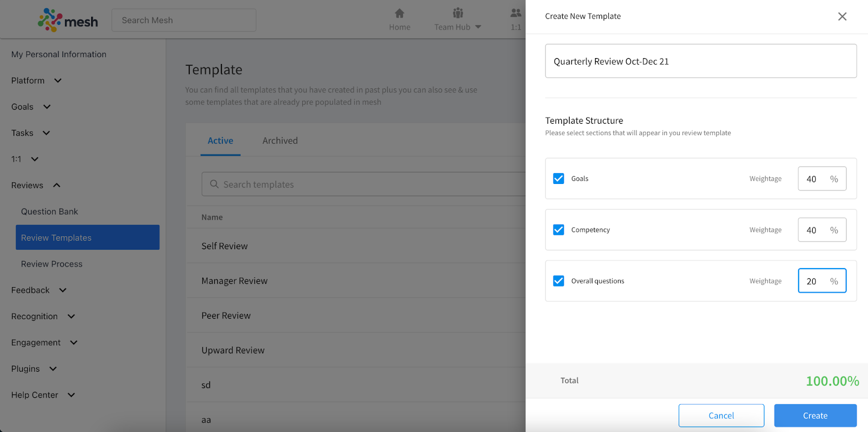Switch to the Active templates tab
The image size is (868, 432).
pos(220,141)
